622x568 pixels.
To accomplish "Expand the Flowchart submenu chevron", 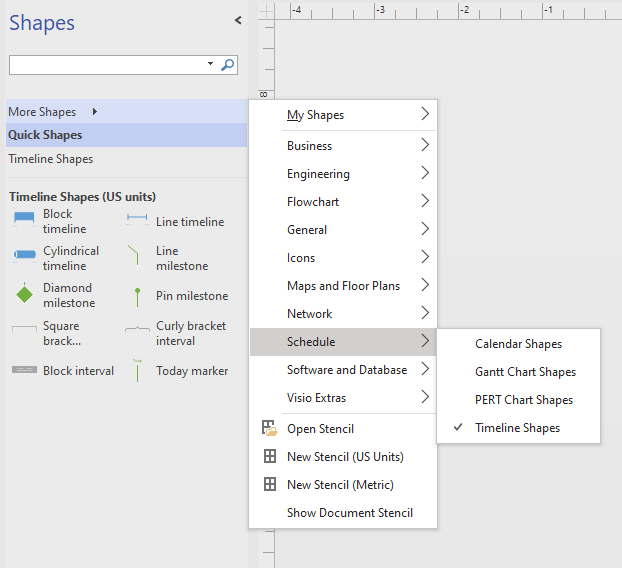I will (x=425, y=201).
